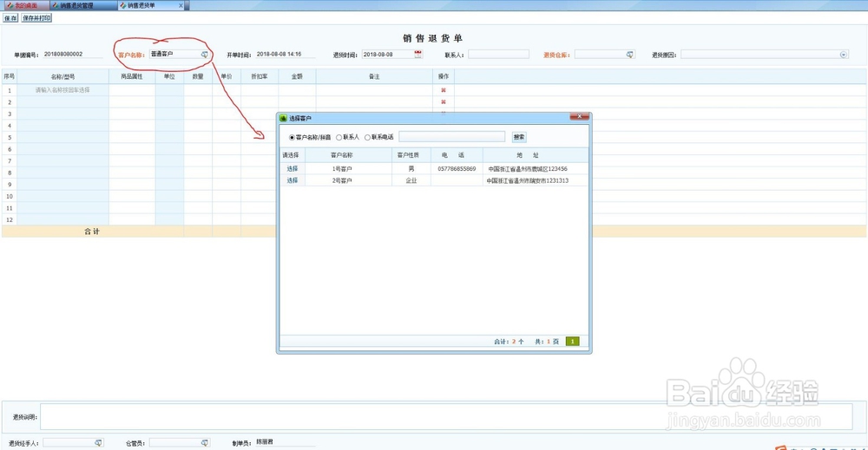Click the address ending in 123456
The width and height of the screenshot is (868, 450).
(x=528, y=168)
